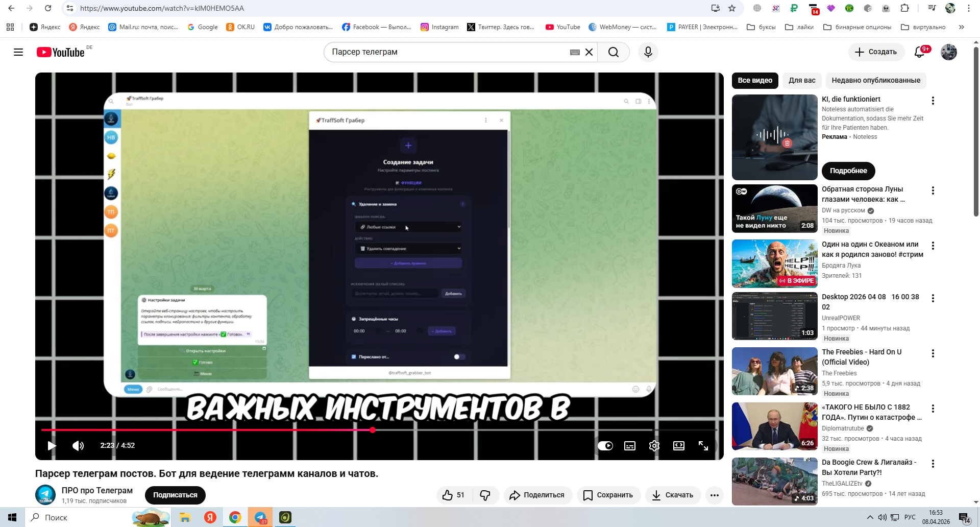Open the hamburger guide menu
Screen dimensions: 980x527
click(18, 52)
